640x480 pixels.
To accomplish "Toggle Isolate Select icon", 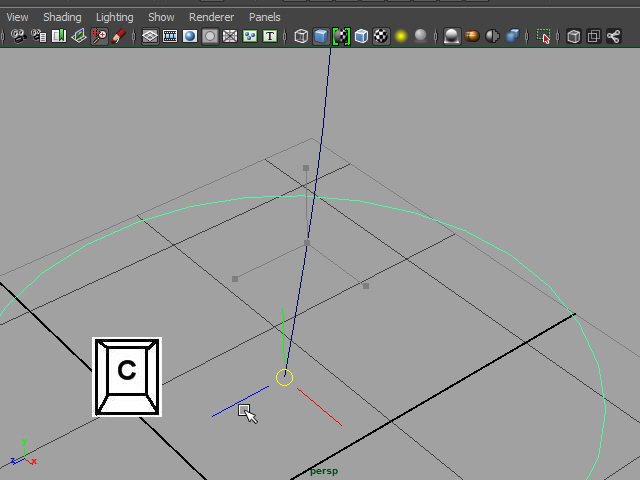I will point(543,36).
